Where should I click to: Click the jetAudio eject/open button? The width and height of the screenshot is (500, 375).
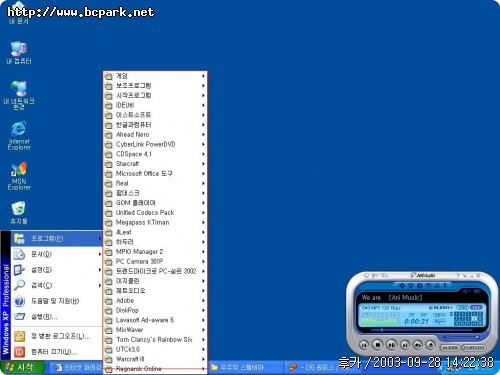click(x=431, y=345)
